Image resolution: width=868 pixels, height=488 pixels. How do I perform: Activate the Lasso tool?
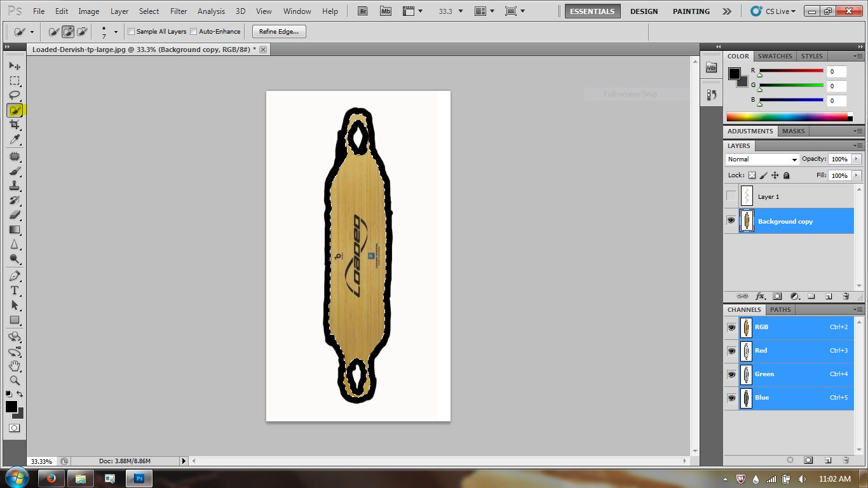[x=15, y=95]
